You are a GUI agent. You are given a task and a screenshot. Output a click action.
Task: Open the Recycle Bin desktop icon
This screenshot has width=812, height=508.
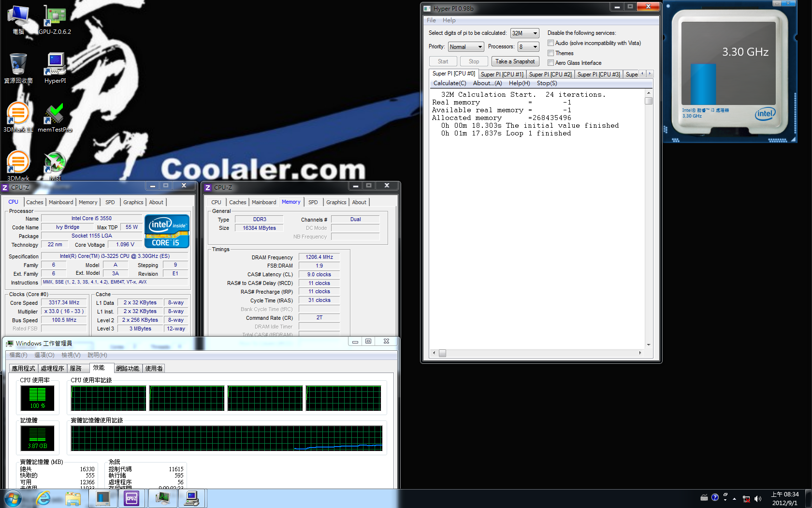click(18, 68)
